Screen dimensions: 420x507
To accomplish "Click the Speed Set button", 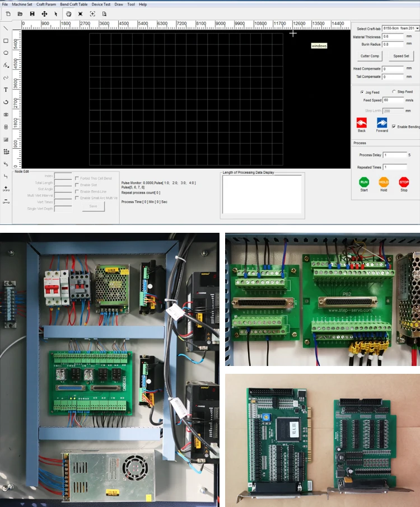I will (401, 56).
